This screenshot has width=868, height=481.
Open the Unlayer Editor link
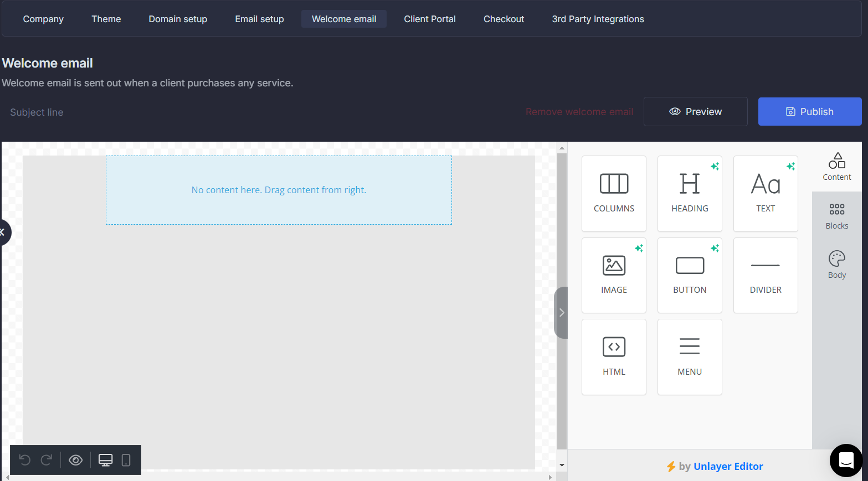pos(728,466)
